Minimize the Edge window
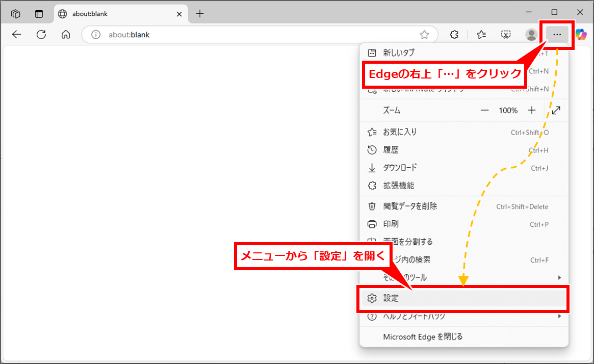Image resolution: width=594 pixels, height=364 pixels. click(529, 13)
